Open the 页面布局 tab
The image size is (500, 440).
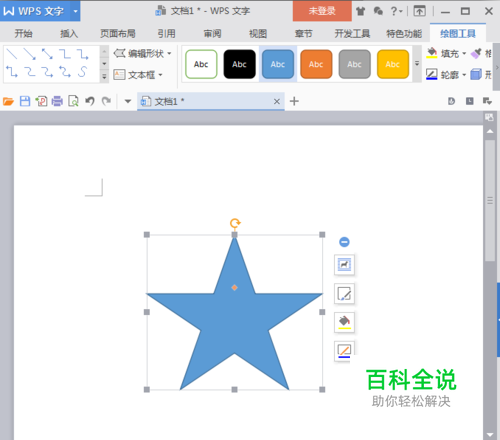tap(118, 34)
